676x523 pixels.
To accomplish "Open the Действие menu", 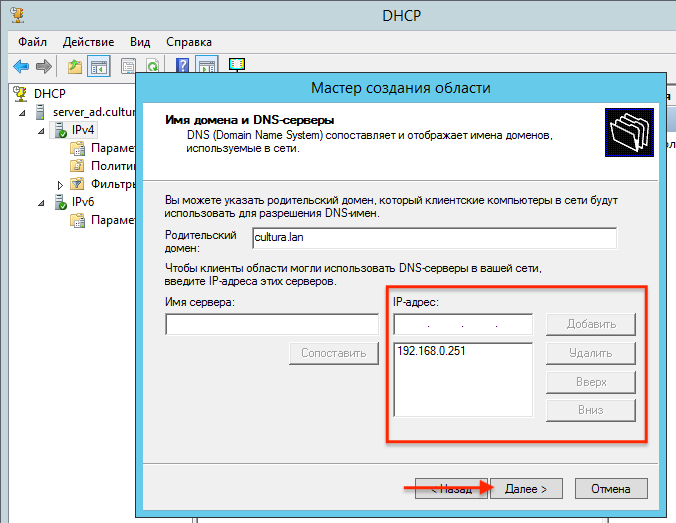I will click(x=88, y=42).
